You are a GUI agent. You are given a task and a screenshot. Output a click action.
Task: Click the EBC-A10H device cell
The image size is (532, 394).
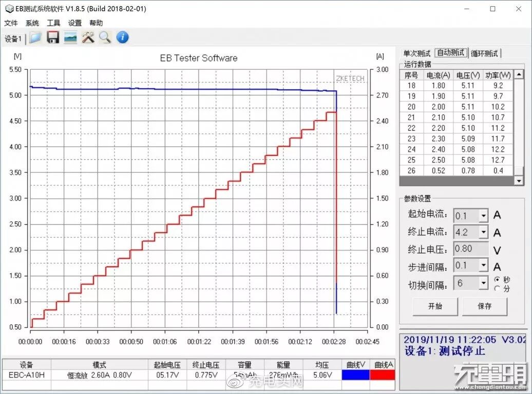tap(27, 375)
